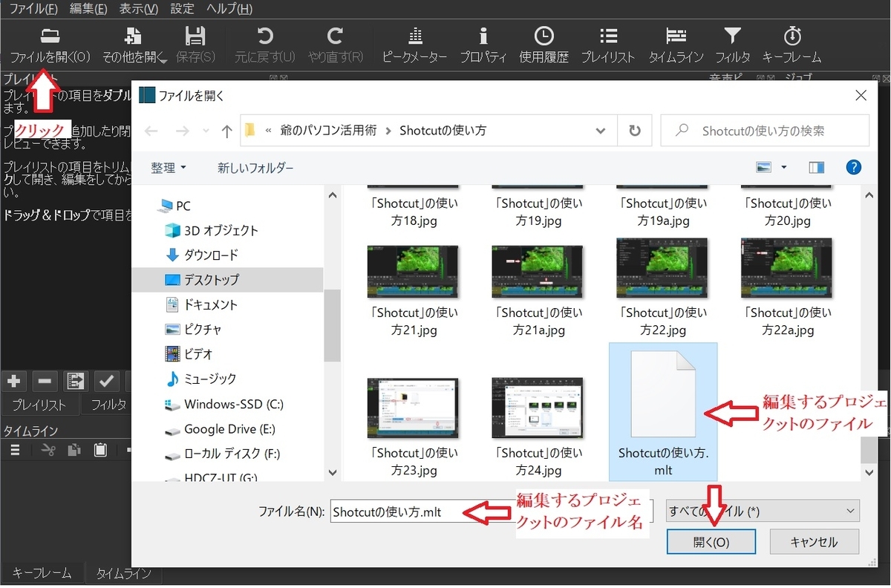Switch to the プレイリスト bottom tab
Viewport: 891px width, 588px height.
coord(39,405)
